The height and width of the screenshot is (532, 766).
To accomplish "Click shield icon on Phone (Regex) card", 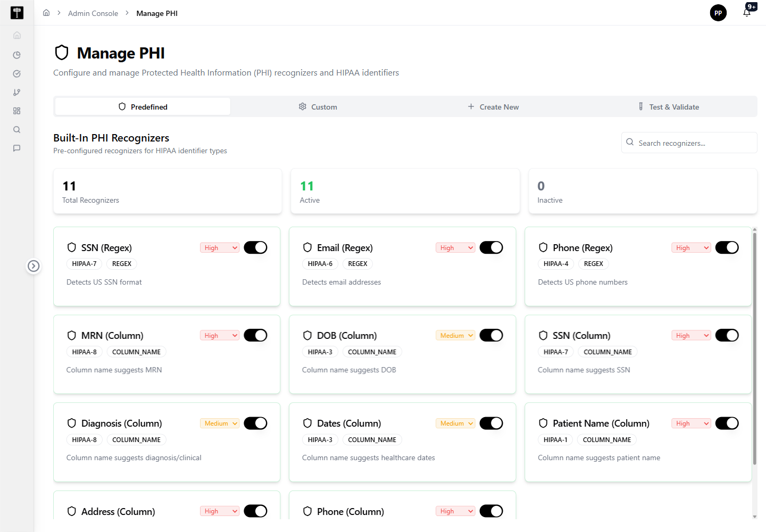I will 543,247.
